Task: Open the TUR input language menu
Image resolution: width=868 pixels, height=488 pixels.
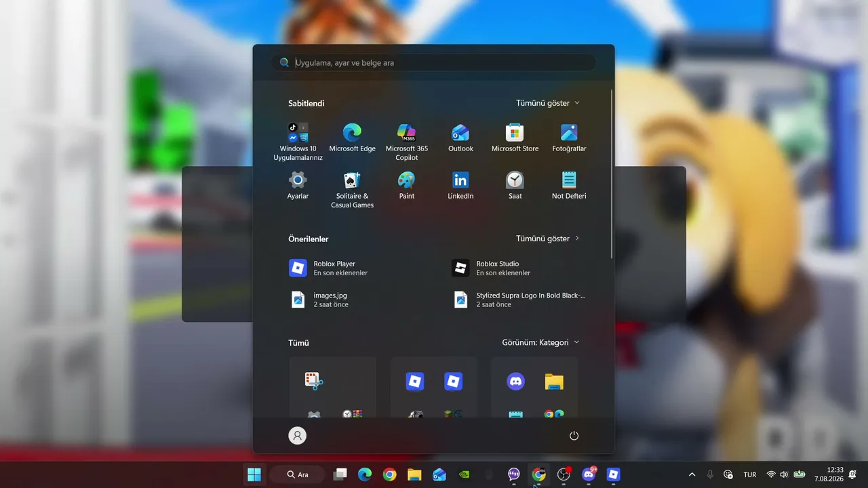Action: pyautogui.click(x=750, y=474)
